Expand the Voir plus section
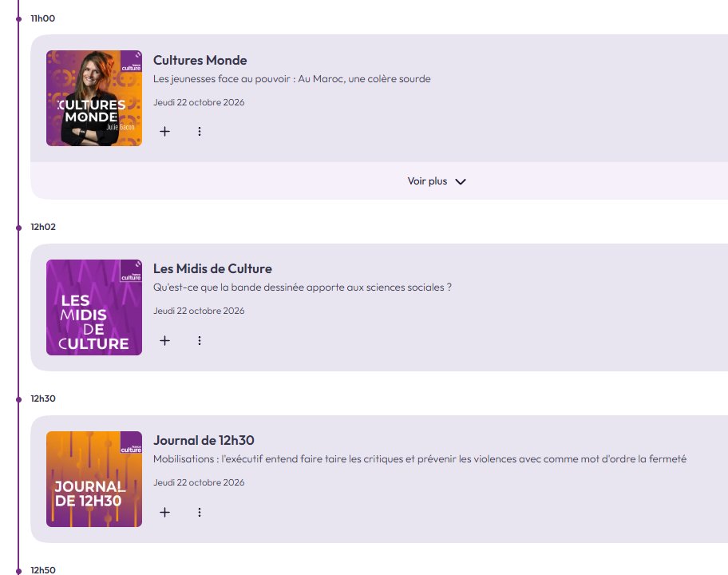Viewport: 728px width, 575px height. click(437, 181)
